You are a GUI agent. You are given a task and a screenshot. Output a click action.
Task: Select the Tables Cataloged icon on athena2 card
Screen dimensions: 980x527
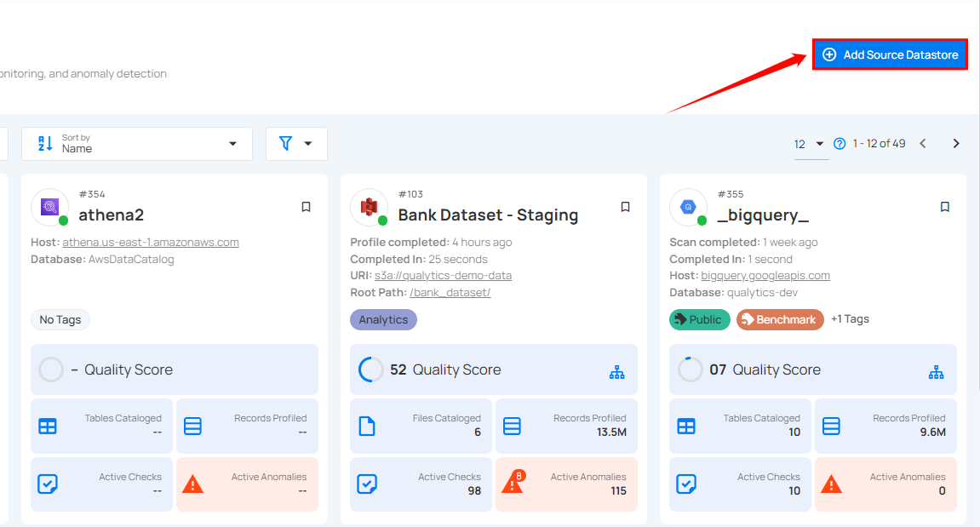tap(49, 426)
